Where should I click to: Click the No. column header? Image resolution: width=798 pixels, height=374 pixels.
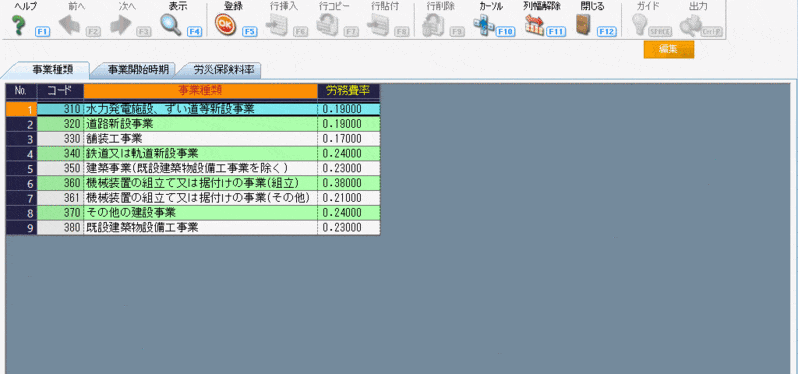[x=21, y=91]
